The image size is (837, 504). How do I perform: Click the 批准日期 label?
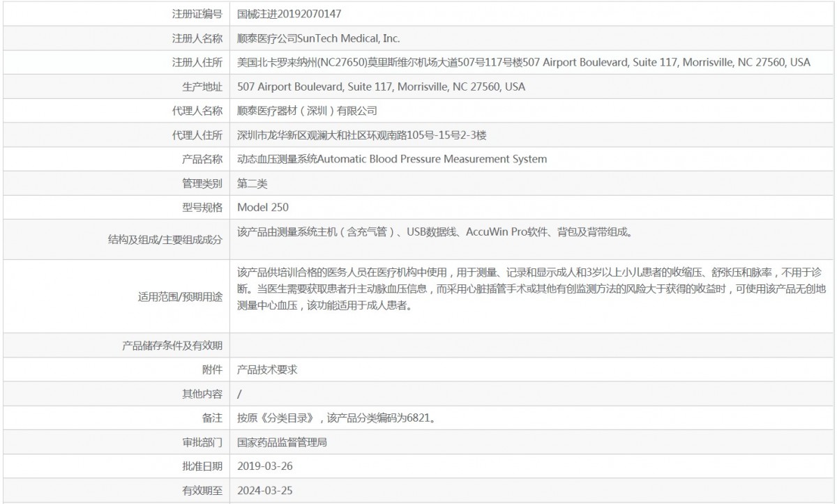[202, 466]
